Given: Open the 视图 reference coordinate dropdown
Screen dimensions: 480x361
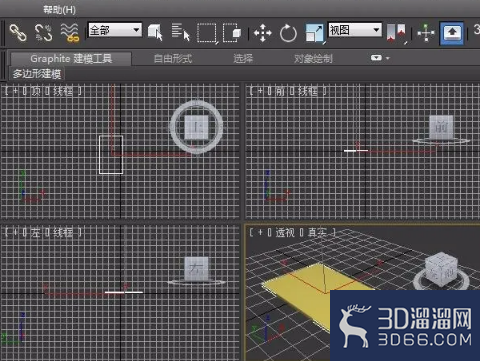Looking at the screenshot, I should click(355, 30).
